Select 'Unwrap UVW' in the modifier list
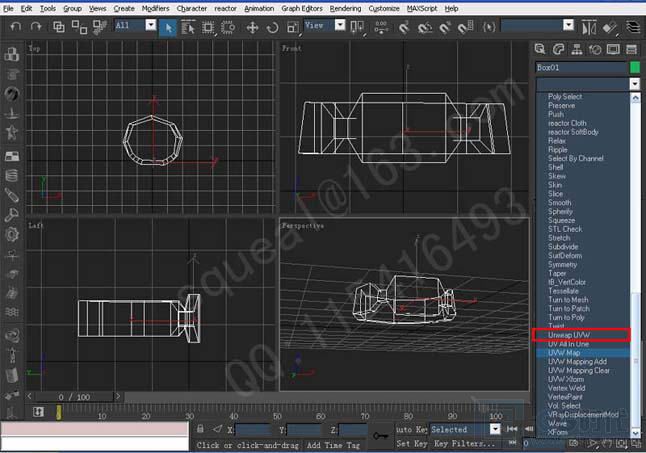This screenshot has height=453, width=646. coord(583,335)
